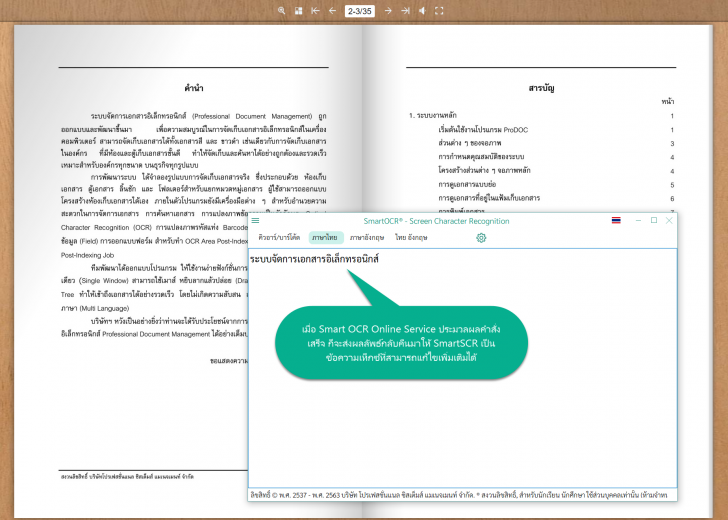Switch to the ภาษาอังกฤษ tab

click(367, 237)
